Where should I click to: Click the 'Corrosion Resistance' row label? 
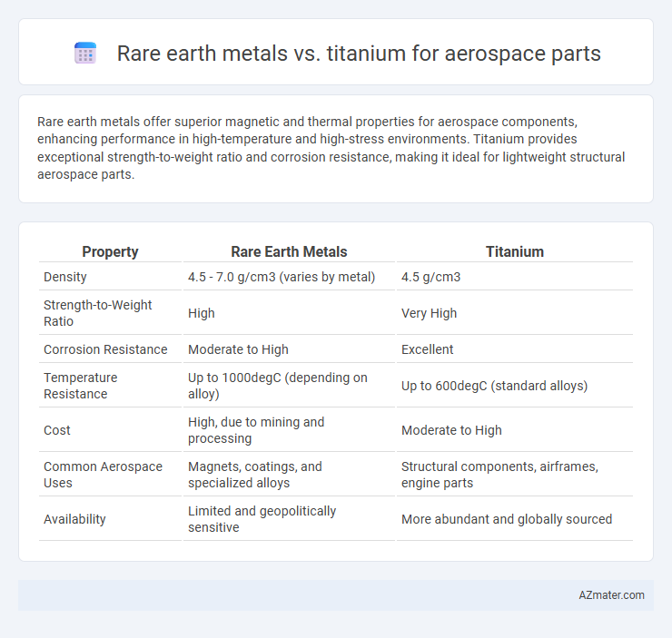coord(105,349)
